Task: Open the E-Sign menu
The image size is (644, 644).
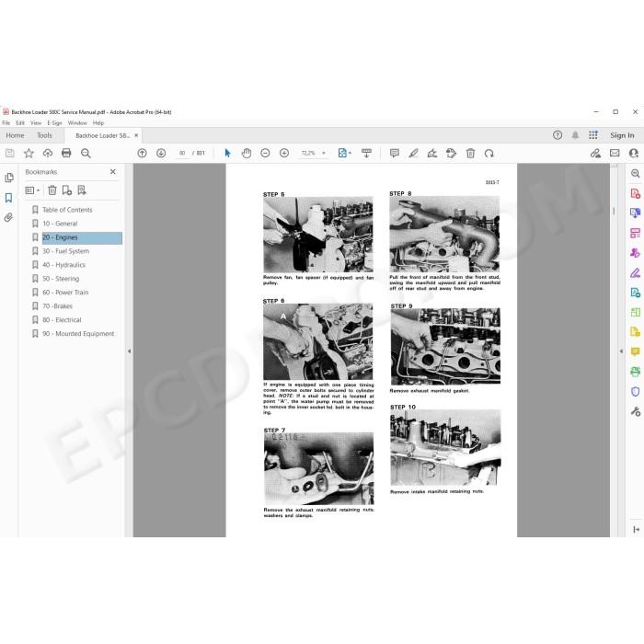Action: (54, 122)
